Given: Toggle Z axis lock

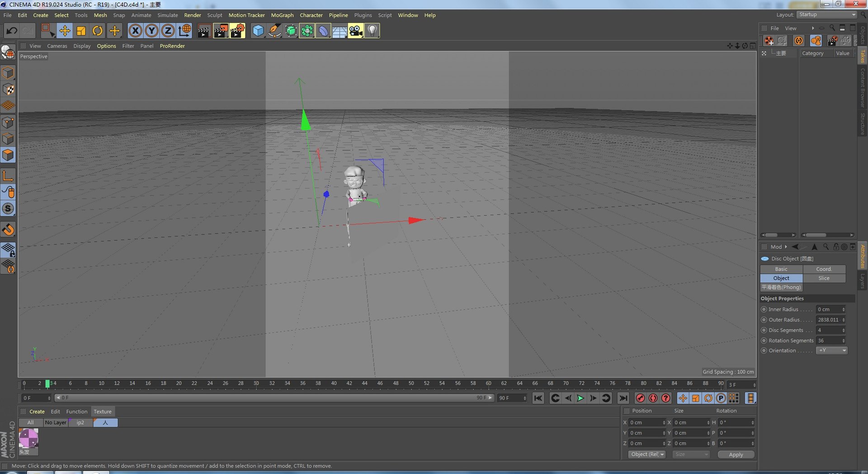Looking at the screenshot, I should coord(168,31).
